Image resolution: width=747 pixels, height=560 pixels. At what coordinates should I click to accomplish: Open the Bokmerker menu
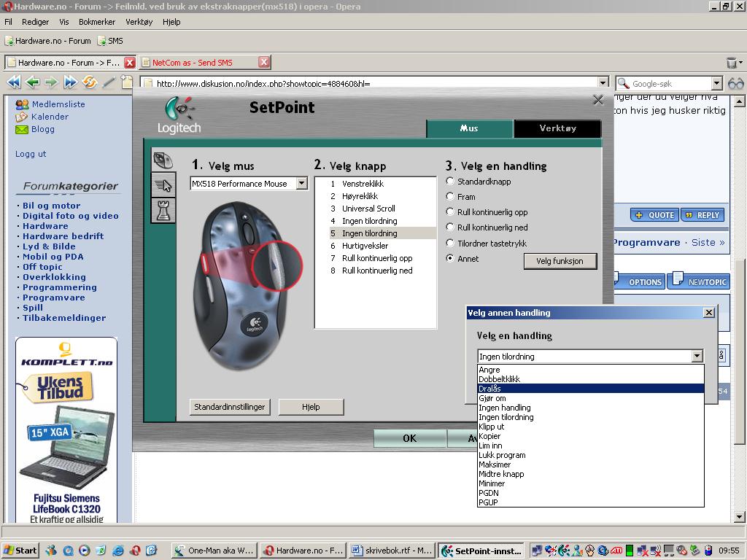point(97,22)
